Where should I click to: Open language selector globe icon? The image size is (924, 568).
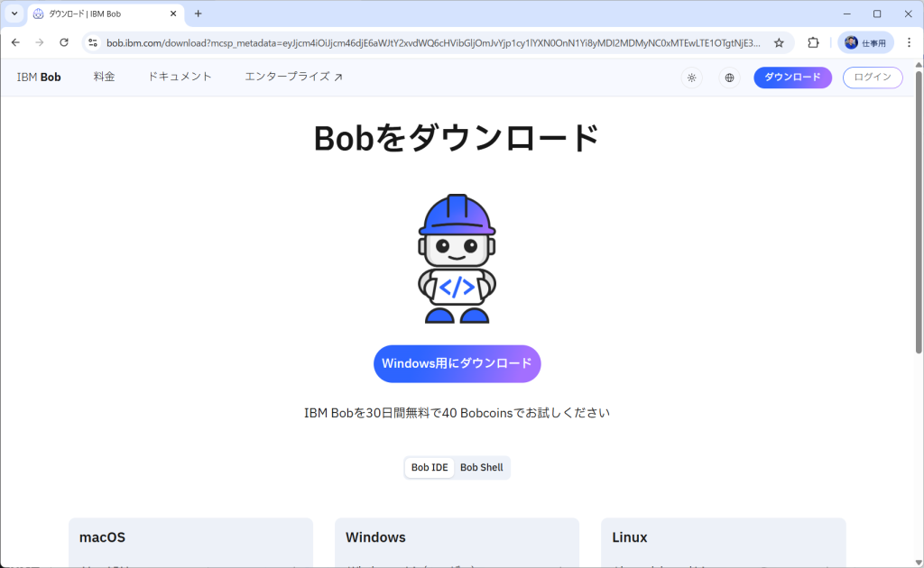click(x=729, y=78)
